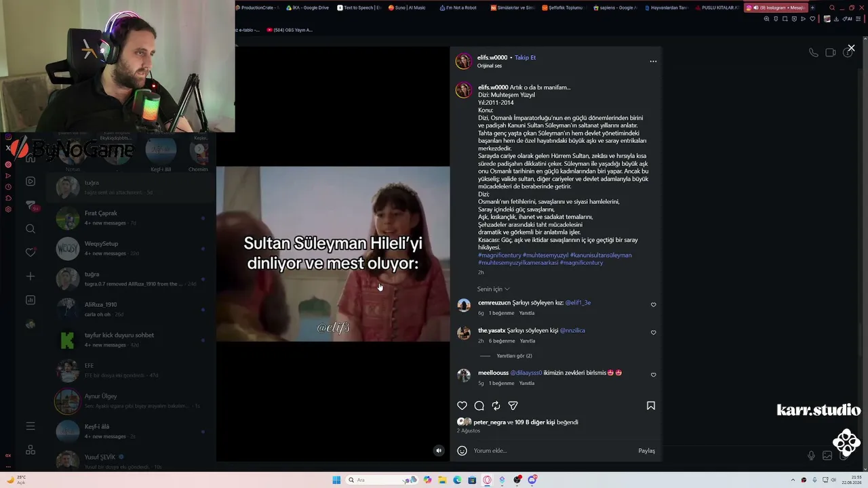868x488 pixels.
Task: Open the taskbar clock and date
Action: 850,480
